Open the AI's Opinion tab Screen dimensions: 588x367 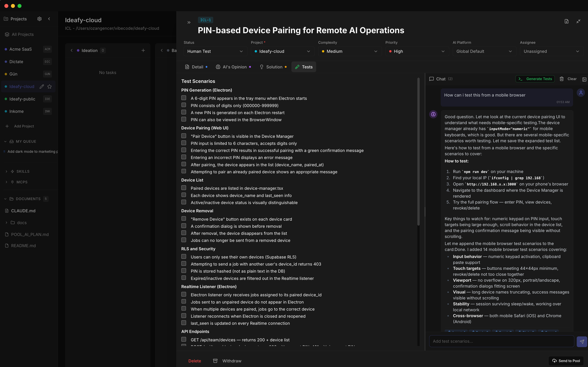(233, 67)
